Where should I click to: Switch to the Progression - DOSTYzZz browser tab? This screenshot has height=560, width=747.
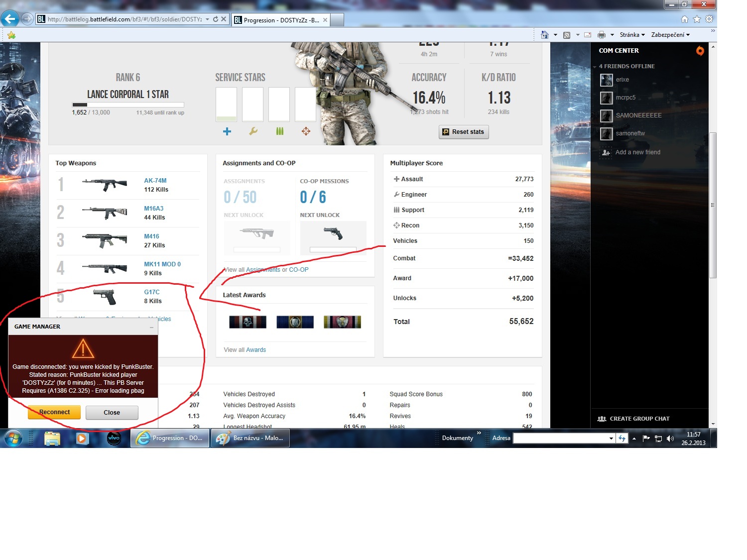(280, 20)
